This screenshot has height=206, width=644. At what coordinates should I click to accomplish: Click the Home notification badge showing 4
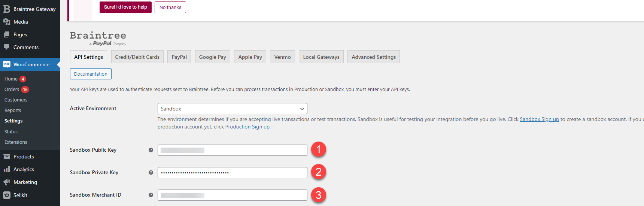pyautogui.click(x=23, y=79)
